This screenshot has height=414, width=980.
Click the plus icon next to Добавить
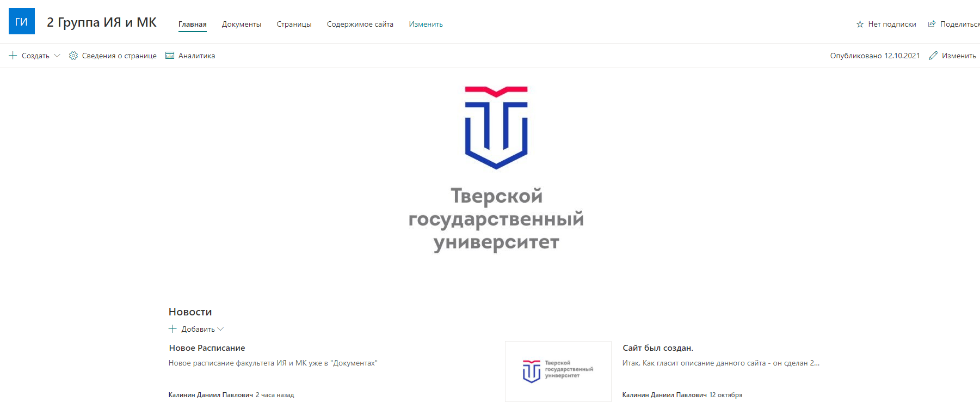172,329
